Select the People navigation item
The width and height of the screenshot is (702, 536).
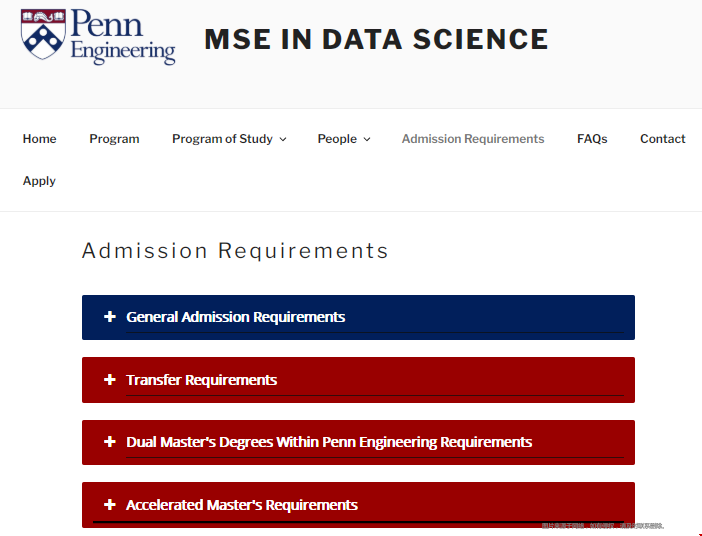[x=337, y=139]
